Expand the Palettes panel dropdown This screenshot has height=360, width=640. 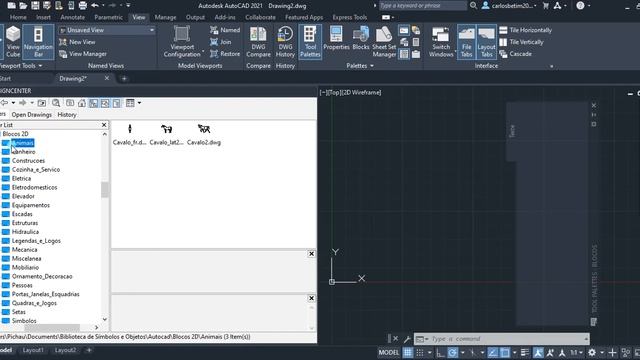tap(360, 66)
